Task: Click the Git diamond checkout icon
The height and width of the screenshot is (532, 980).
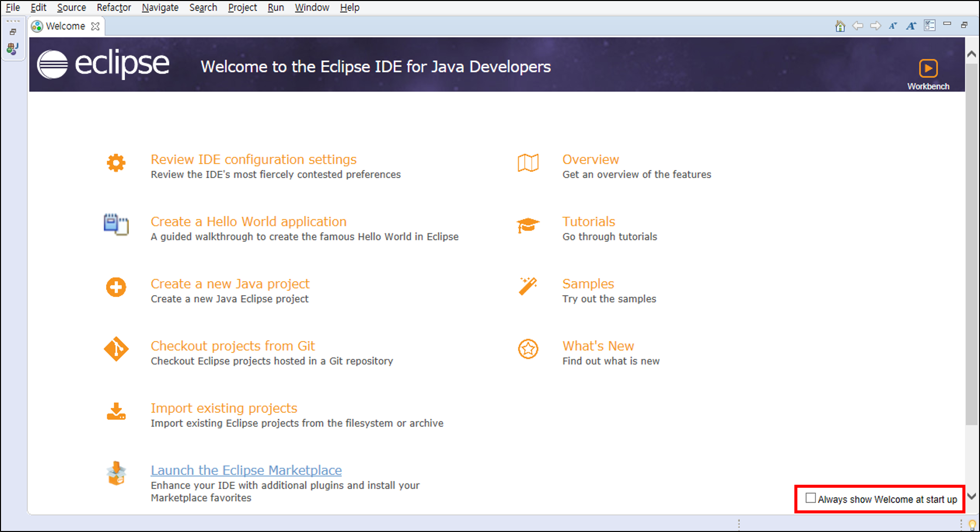Action: 116,349
